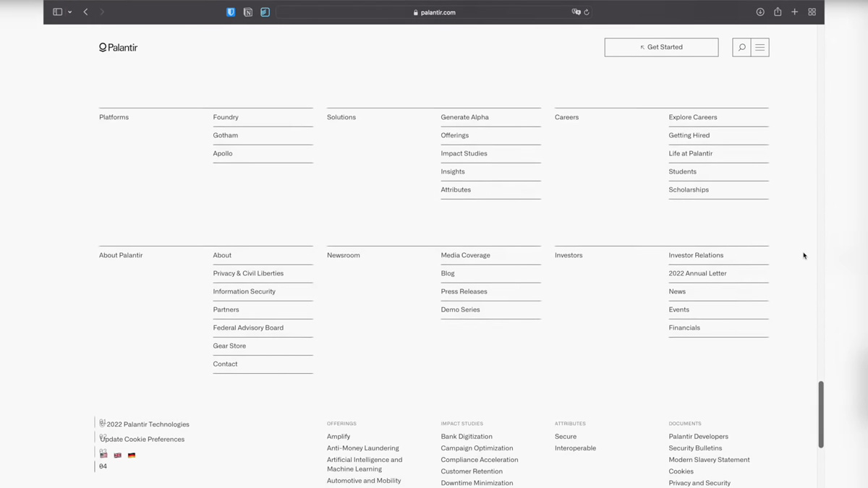Open the search magnifier icon
The image size is (868, 488).
(x=741, y=47)
